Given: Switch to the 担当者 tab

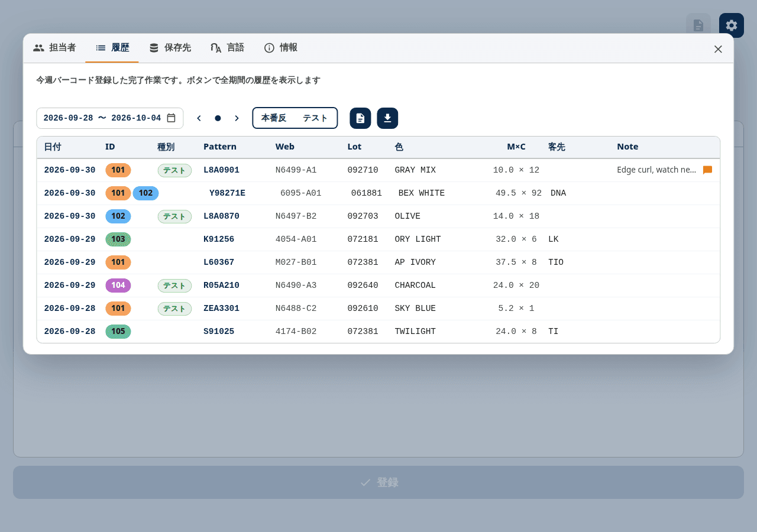Looking at the screenshot, I should [x=54, y=48].
